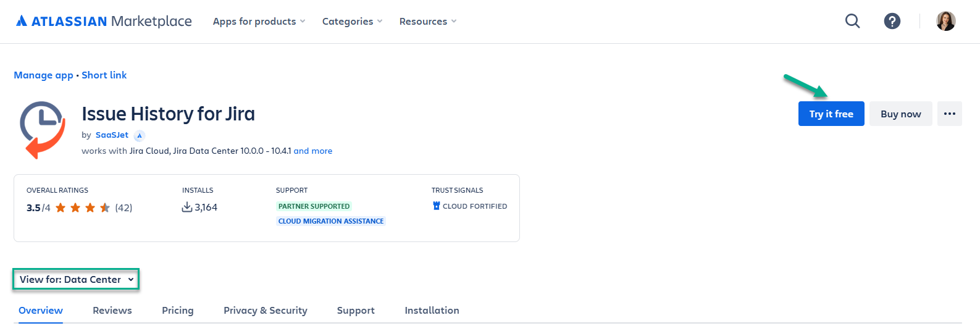Visit the SaaSJet vendor link
This screenshot has height=331, width=980.
coord(112,135)
